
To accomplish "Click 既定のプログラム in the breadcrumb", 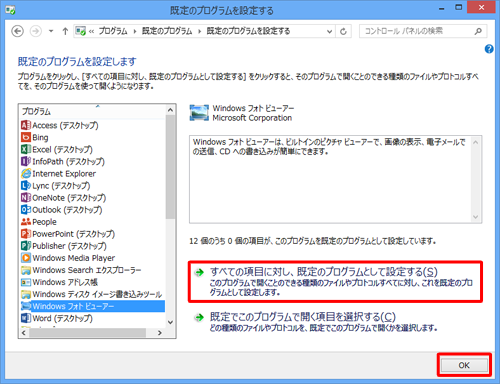I will point(167,31).
